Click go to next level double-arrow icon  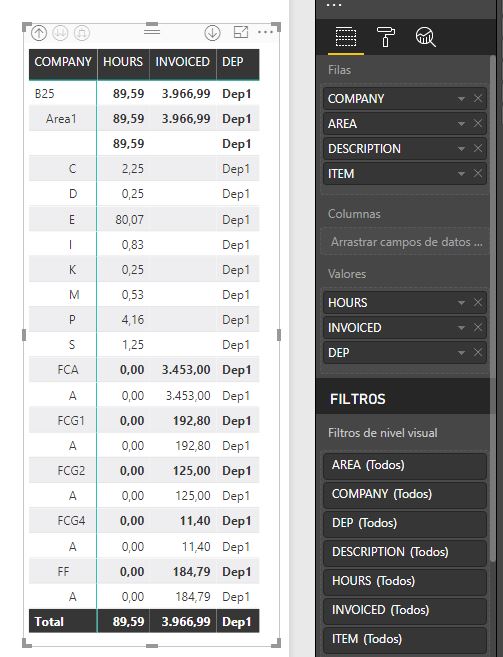[x=60, y=33]
